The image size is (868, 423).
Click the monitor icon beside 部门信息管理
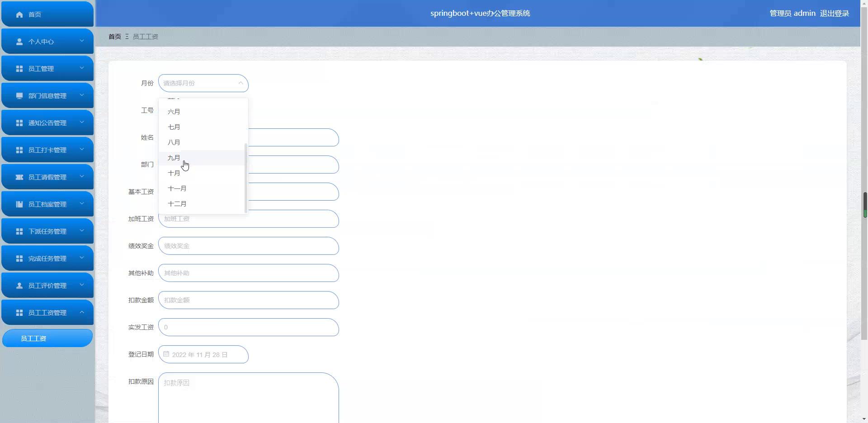19,96
